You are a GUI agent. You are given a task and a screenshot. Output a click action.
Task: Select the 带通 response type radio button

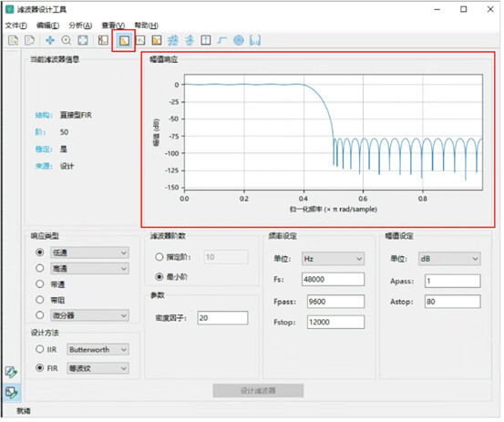point(40,285)
